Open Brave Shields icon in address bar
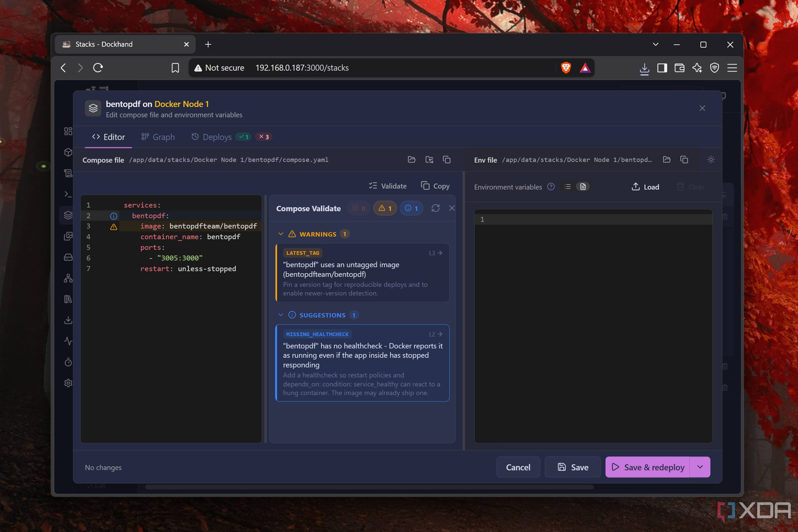The width and height of the screenshot is (798, 532). (566, 68)
